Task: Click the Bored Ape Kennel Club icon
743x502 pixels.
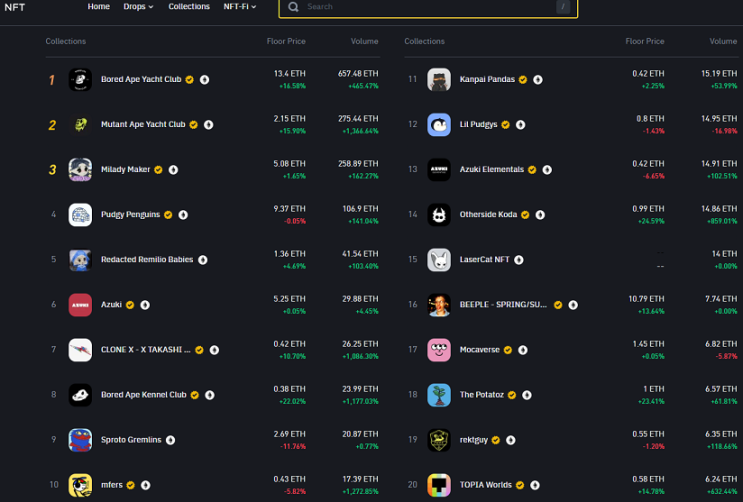Action: 80,395
